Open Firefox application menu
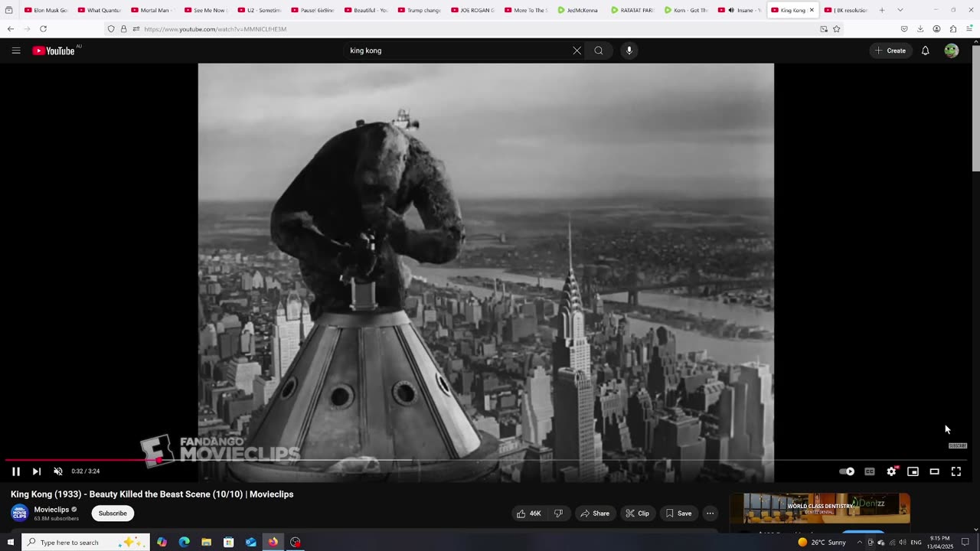Viewport: 980px width, 551px height. (969, 29)
